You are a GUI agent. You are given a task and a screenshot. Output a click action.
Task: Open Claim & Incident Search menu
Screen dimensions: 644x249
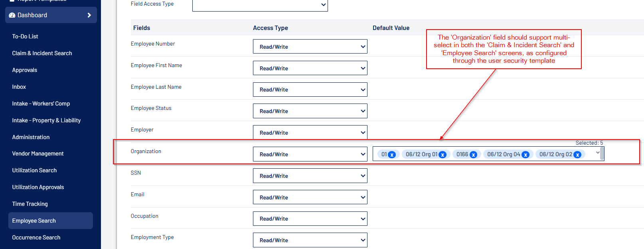tap(42, 53)
